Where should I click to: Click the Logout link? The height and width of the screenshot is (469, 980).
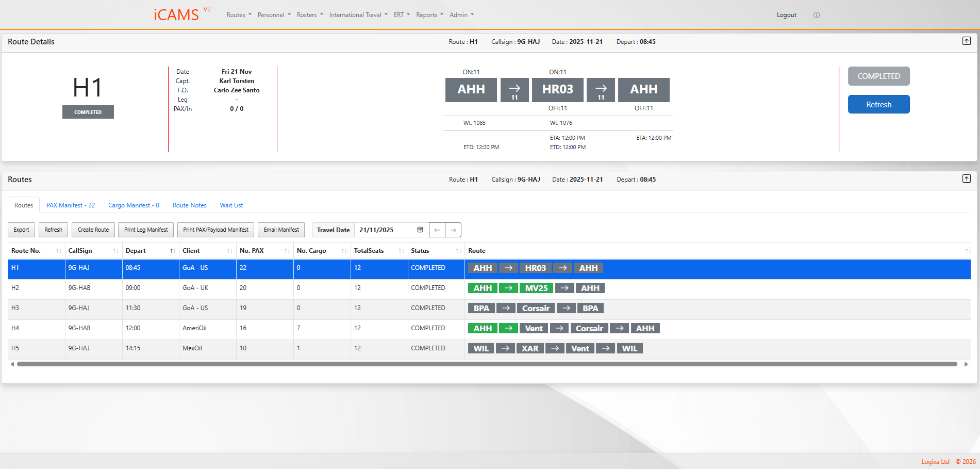pos(786,15)
